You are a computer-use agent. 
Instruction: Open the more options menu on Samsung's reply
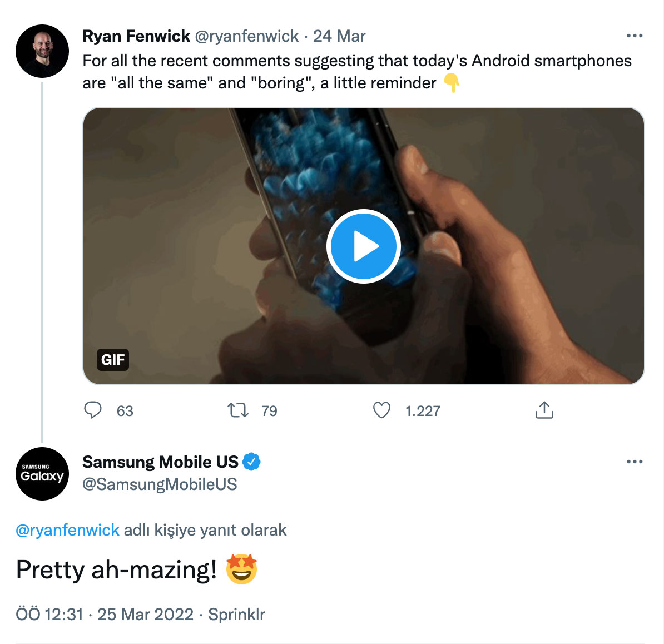point(634,462)
